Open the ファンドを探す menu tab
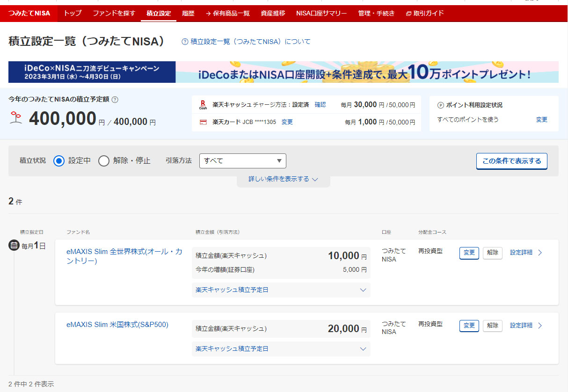 [x=114, y=13]
